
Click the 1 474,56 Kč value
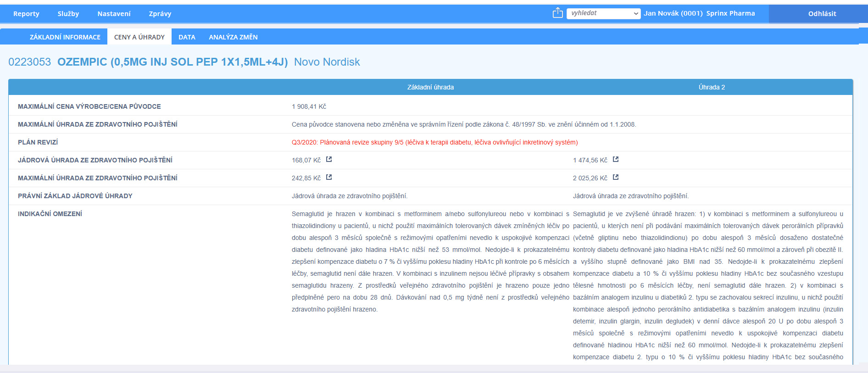tap(590, 160)
